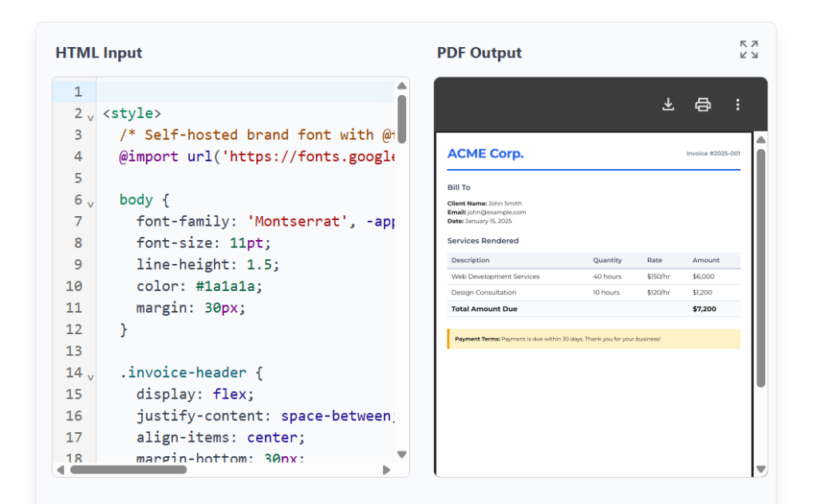Click the font-size: 11pt code line

pos(203,242)
